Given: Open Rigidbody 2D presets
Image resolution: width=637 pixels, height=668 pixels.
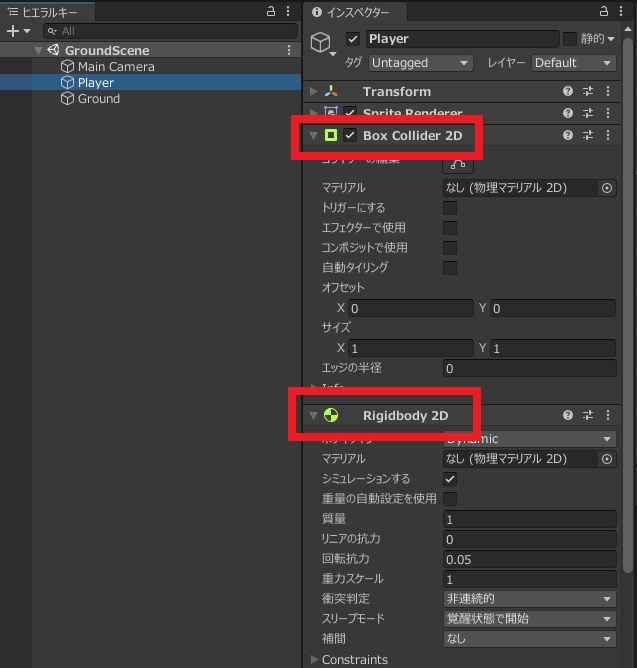Looking at the screenshot, I should click(588, 415).
